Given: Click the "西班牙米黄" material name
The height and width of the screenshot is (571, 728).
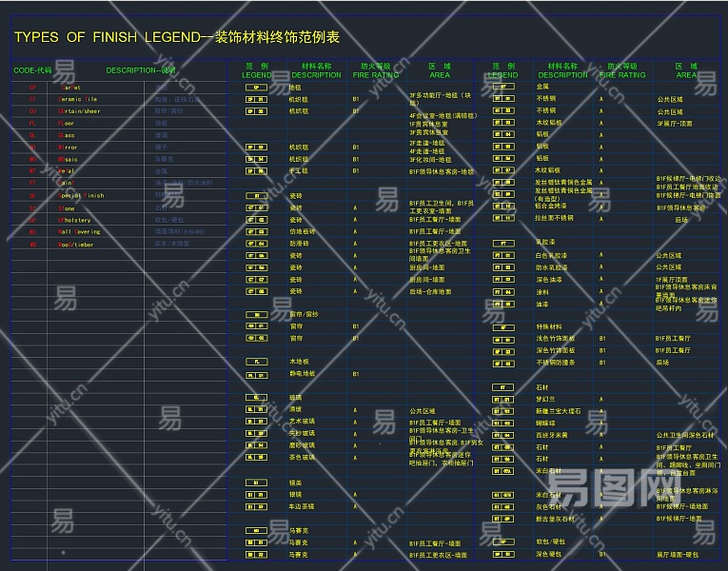Looking at the screenshot, I should click(x=552, y=435).
